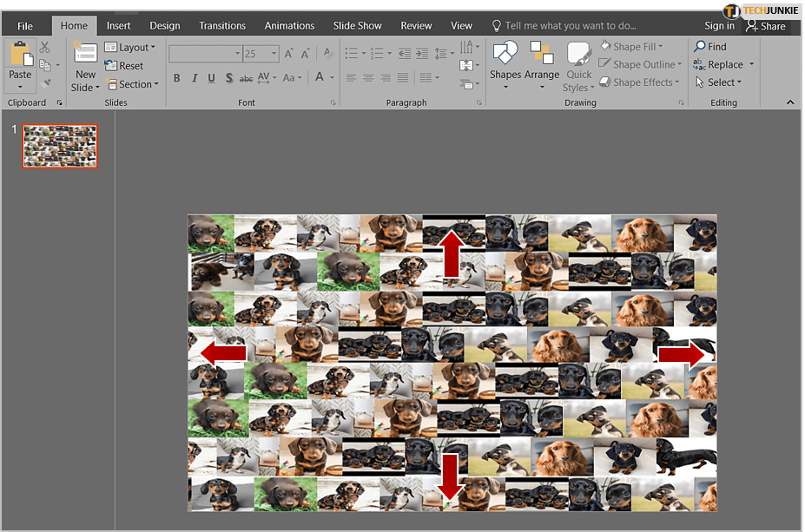The width and height of the screenshot is (805, 532).
Task: Toggle Bold formatting
Action: [x=177, y=78]
